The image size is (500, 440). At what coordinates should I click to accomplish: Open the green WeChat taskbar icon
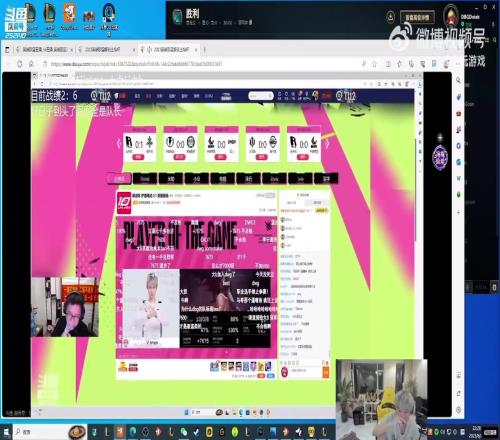[x=184, y=432]
